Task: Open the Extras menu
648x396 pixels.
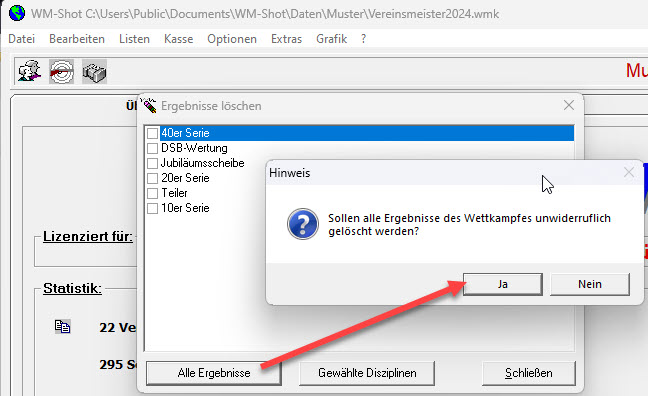Action: [x=286, y=39]
